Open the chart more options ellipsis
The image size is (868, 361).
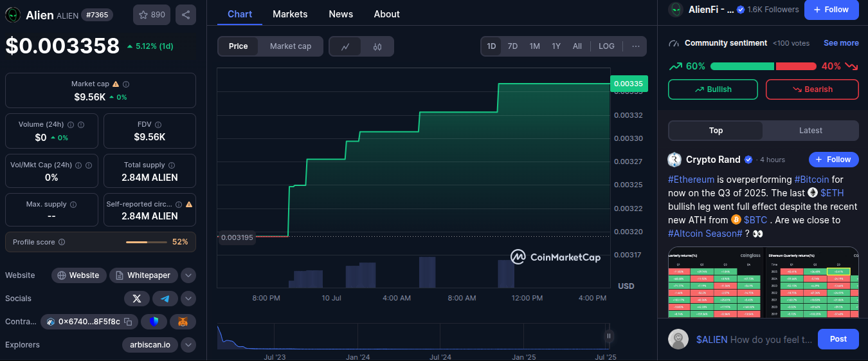tap(636, 46)
